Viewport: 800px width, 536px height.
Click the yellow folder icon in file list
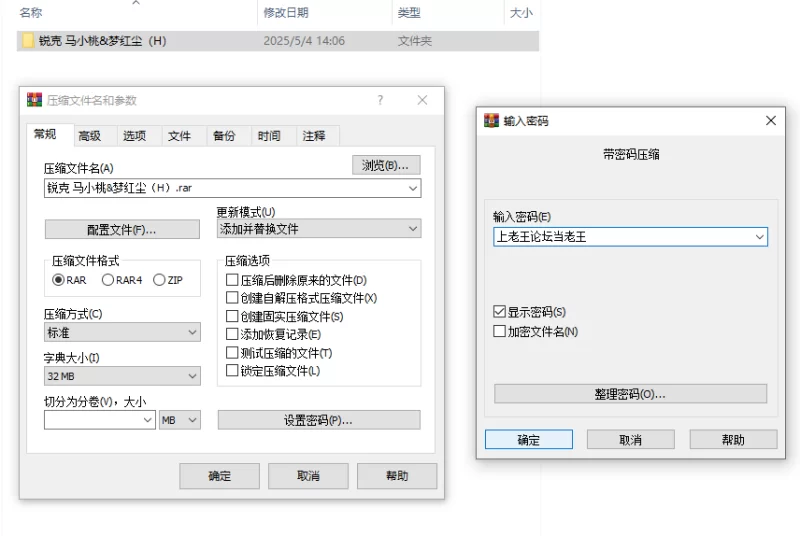pyautogui.click(x=28, y=41)
